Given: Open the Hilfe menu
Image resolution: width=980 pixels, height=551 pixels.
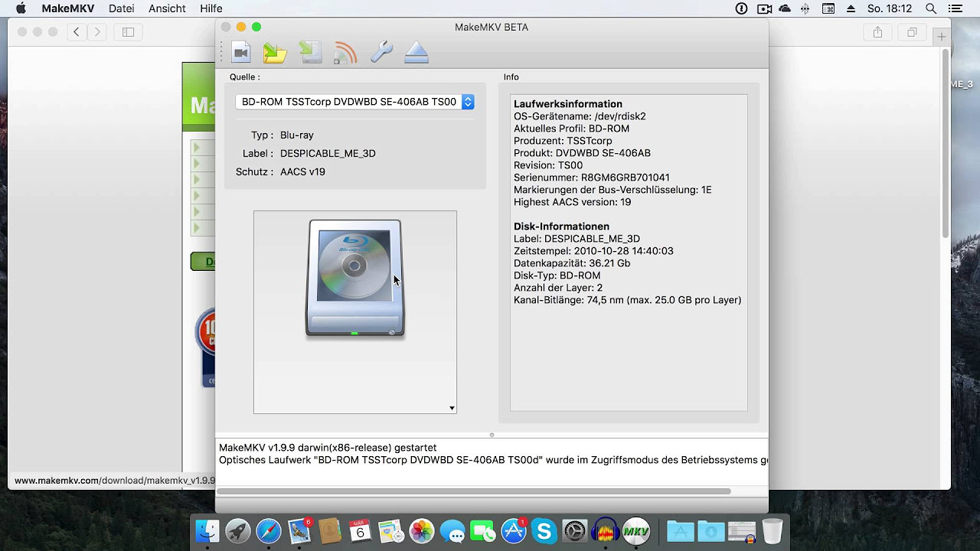Looking at the screenshot, I should tap(211, 8).
